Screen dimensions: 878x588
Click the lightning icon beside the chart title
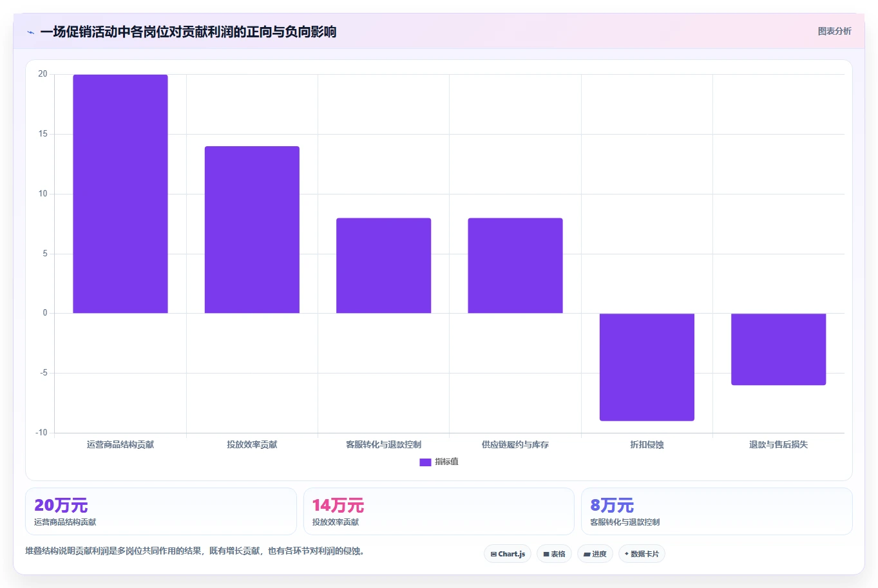click(x=30, y=32)
